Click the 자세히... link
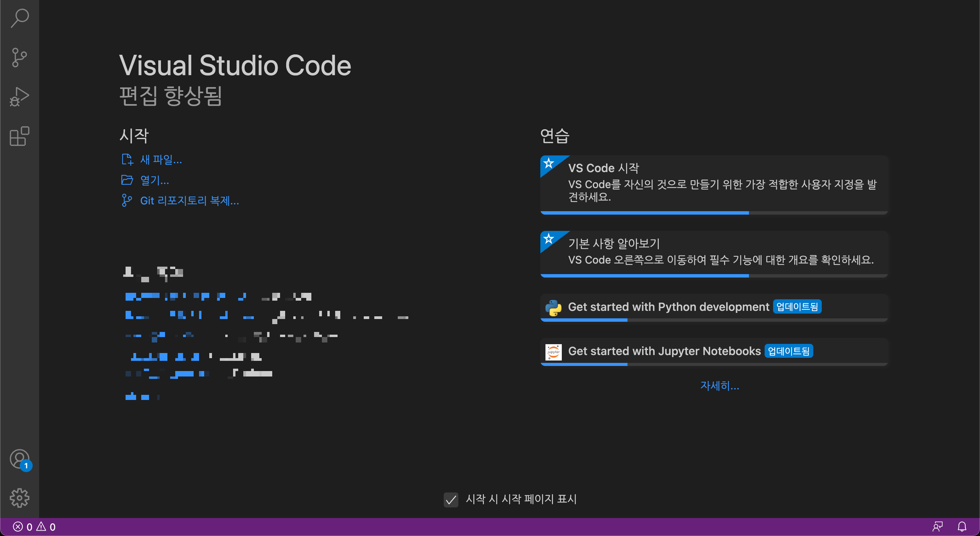This screenshot has height=536, width=980. 720,386
